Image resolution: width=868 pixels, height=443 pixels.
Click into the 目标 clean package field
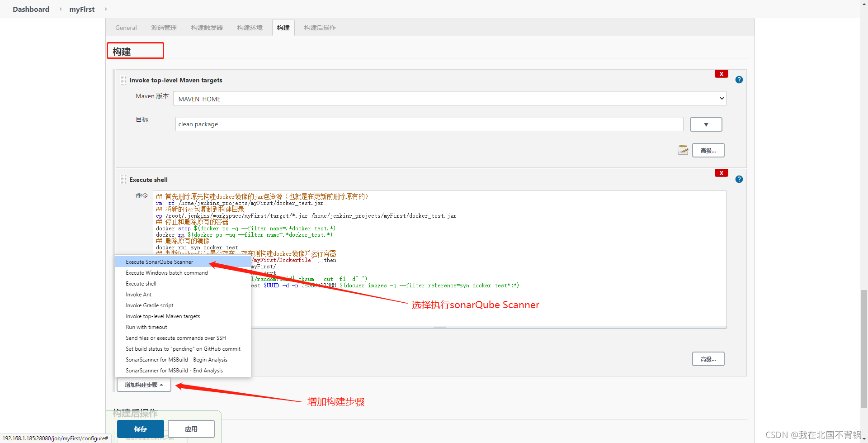[429, 124]
